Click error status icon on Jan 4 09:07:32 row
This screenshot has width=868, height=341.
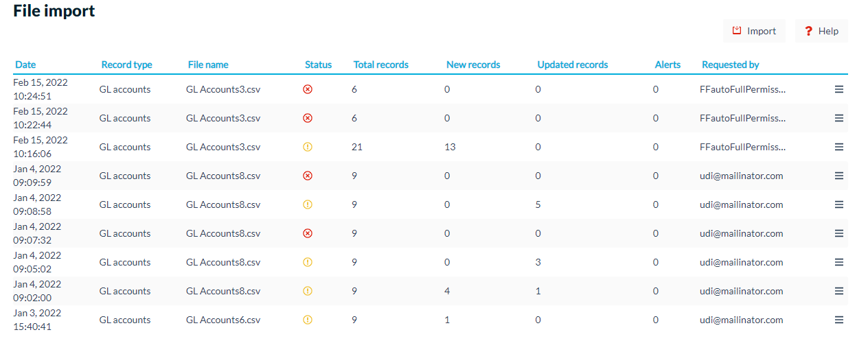(x=308, y=233)
